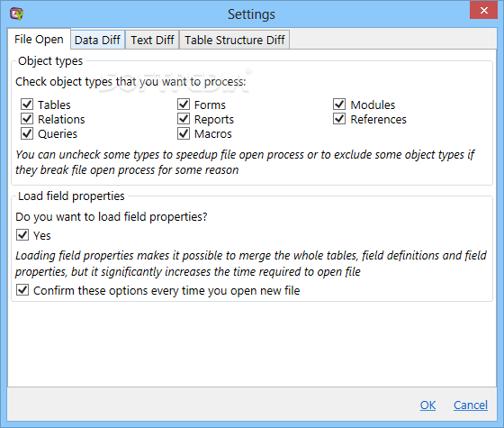Uncheck the Forms checkbox
This screenshot has height=428, width=504.
click(x=184, y=105)
